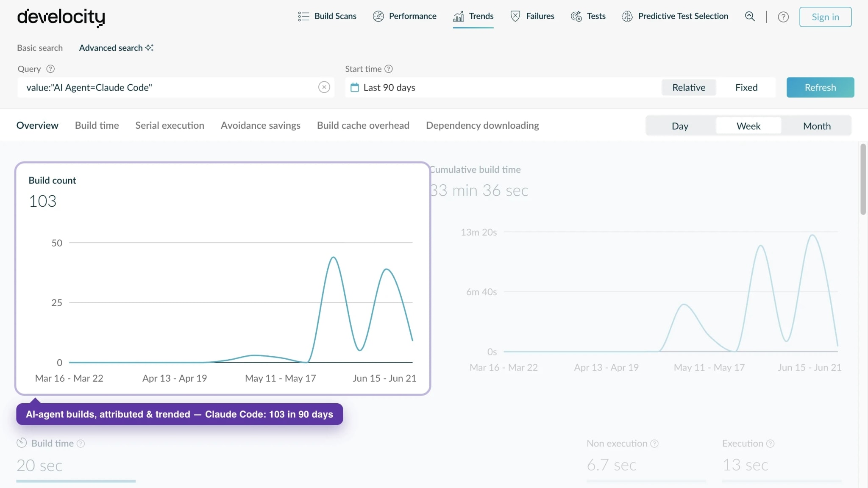The height and width of the screenshot is (488, 868).
Task: Click the Develocity logo
Action: (x=61, y=17)
